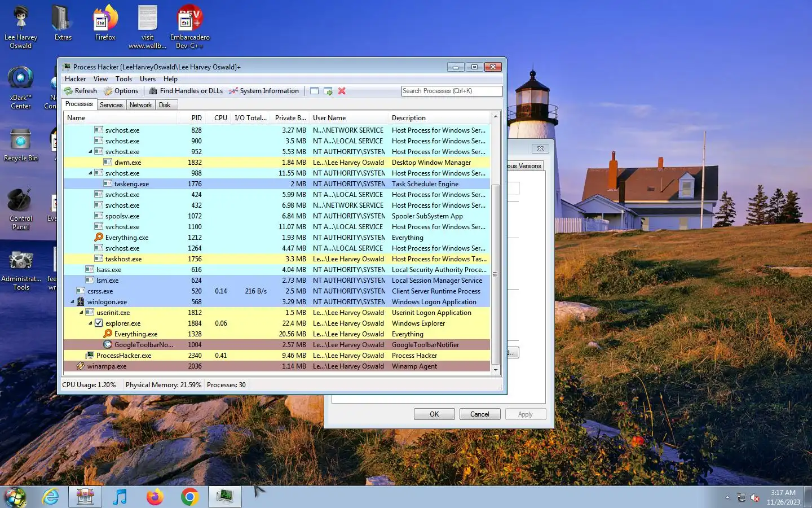Click the GoogleToolbarNotifier process icon

coord(108,345)
